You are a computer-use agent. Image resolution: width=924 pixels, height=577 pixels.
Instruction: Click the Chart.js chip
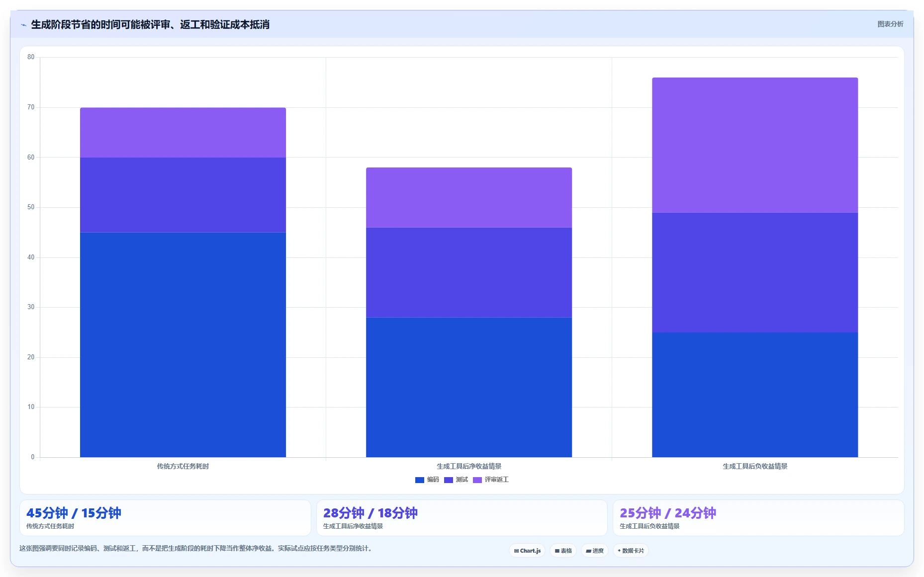pos(527,551)
